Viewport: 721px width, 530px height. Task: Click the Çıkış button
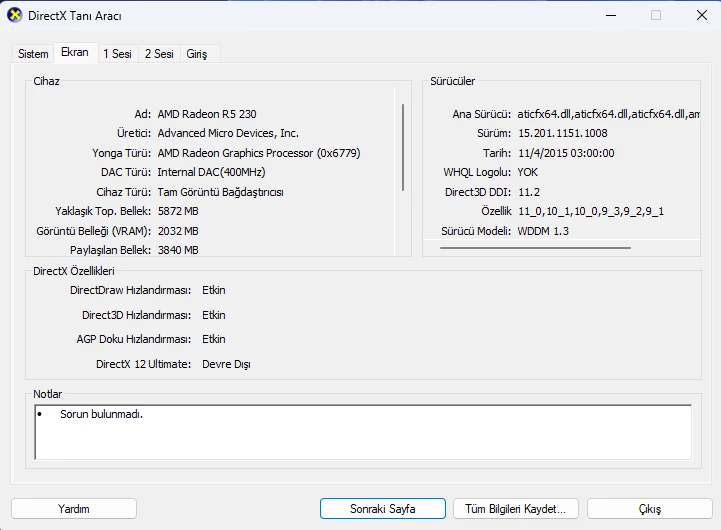click(650, 509)
